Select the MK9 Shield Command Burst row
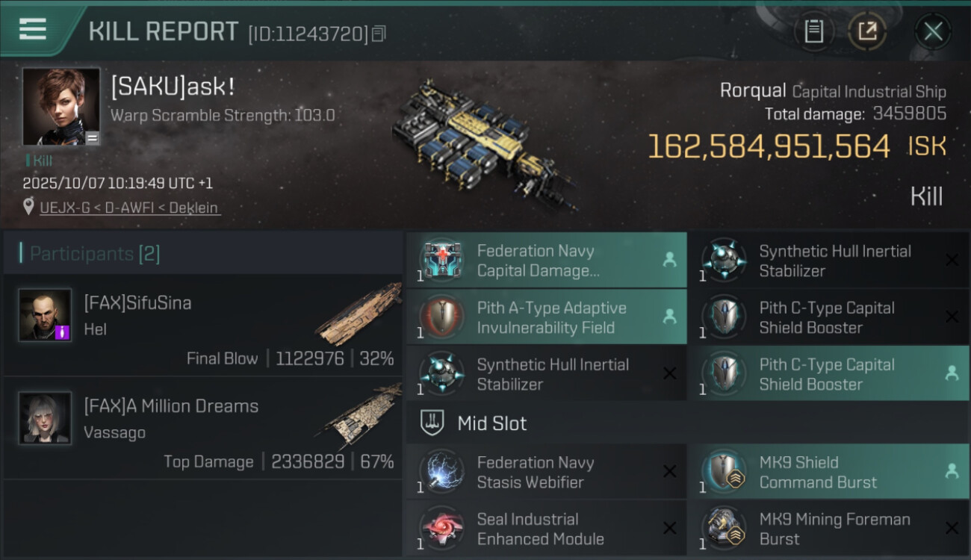Viewport: 971px width, 560px height. pos(828,472)
